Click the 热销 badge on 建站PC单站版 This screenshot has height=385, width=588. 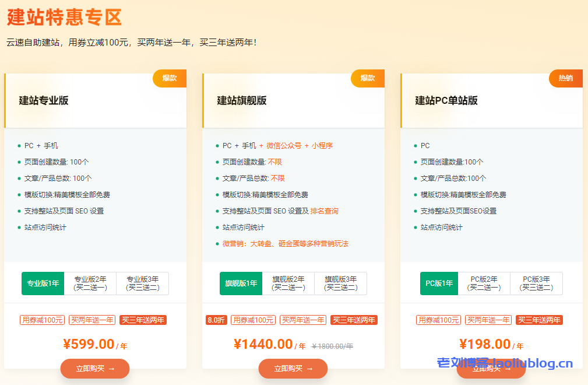click(x=566, y=78)
